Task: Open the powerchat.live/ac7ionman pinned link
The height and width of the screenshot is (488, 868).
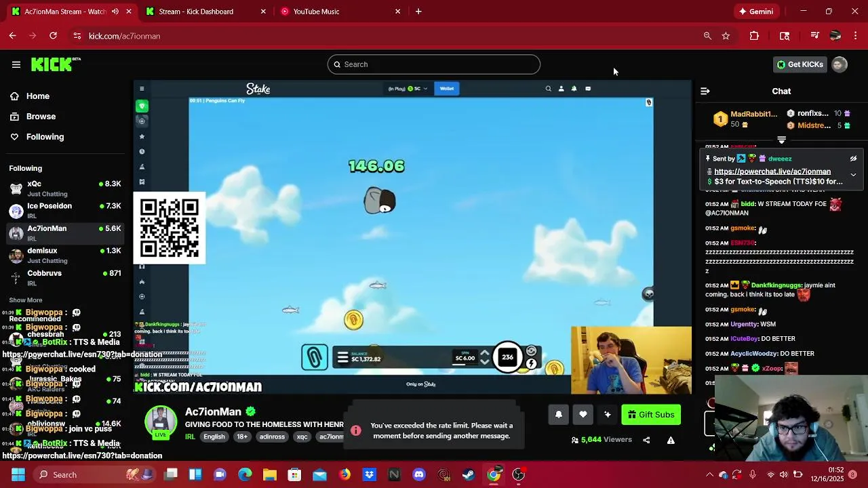Action: (772, 171)
